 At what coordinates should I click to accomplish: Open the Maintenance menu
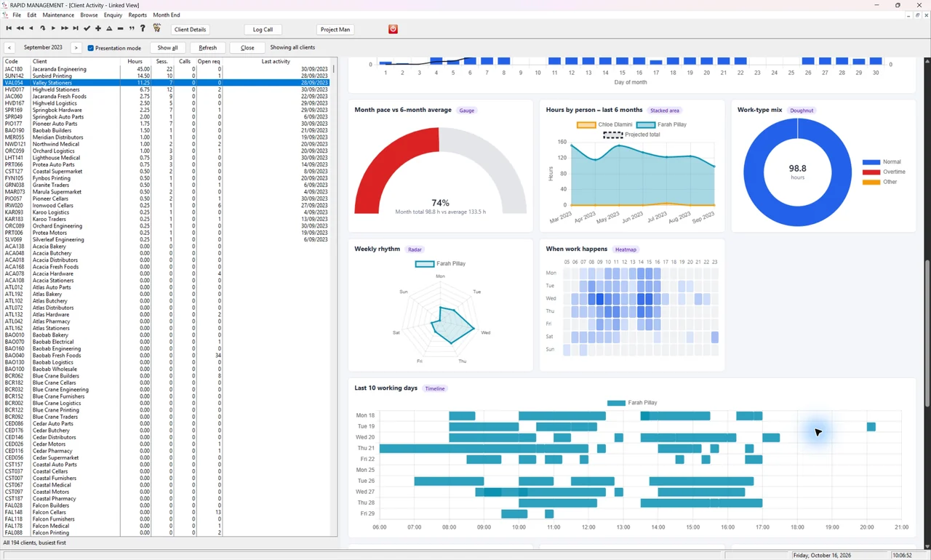58,15
